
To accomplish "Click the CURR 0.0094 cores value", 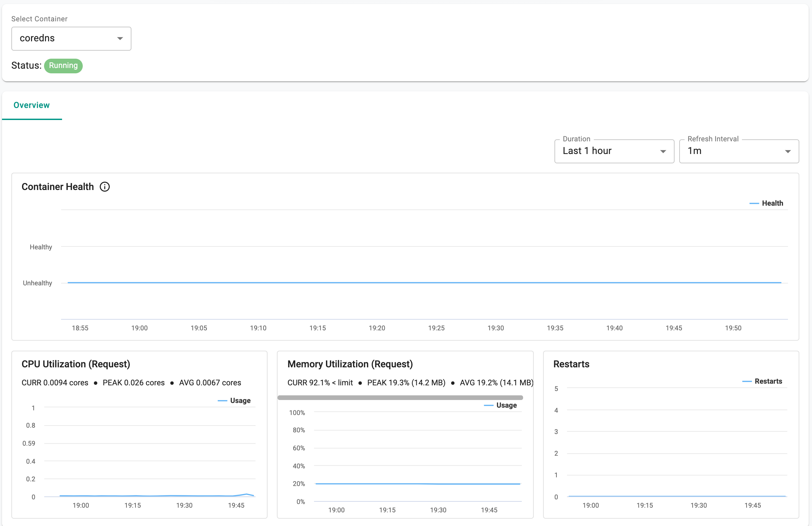I will pyautogui.click(x=55, y=383).
